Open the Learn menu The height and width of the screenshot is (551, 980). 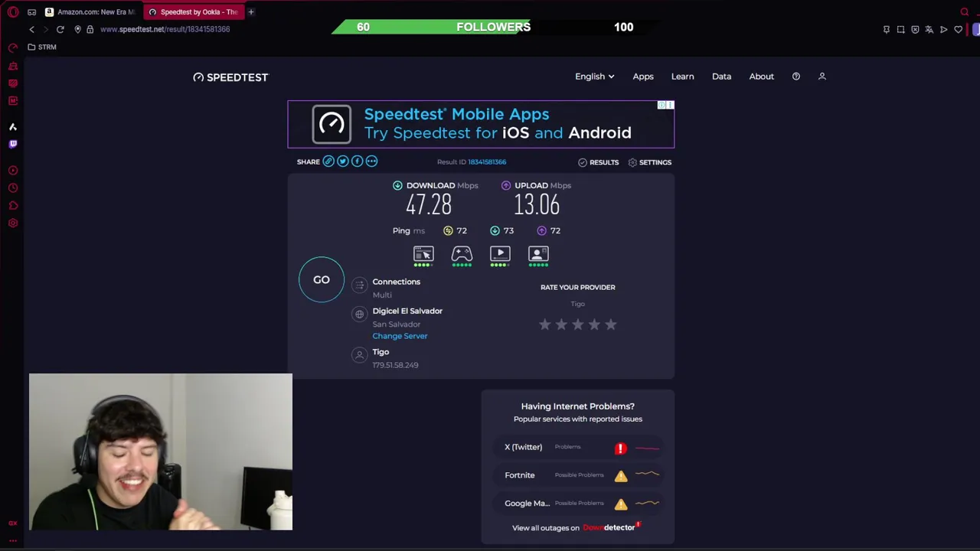pyautogui.click(x=682, y=77)
